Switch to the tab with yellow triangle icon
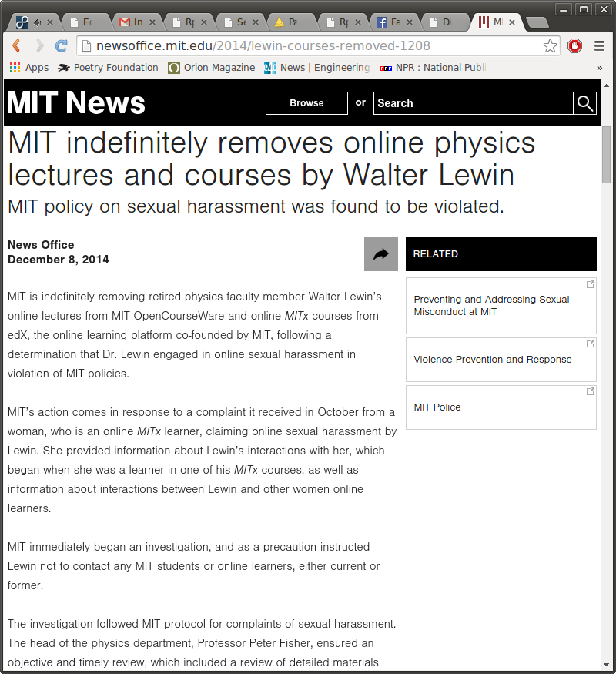 click(x=291, y=22)
